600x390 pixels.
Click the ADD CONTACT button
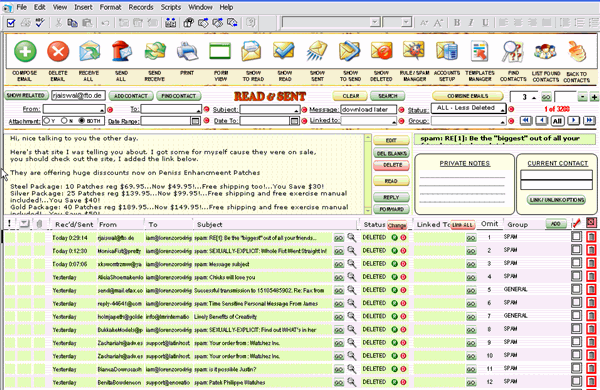(131, 96)
